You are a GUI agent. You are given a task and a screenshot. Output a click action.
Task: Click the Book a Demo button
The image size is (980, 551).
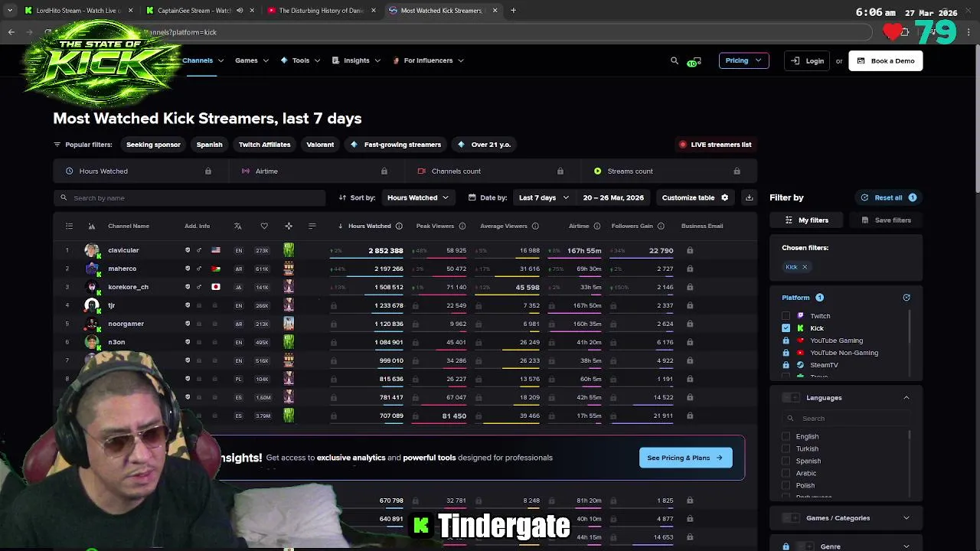(885, 60)
